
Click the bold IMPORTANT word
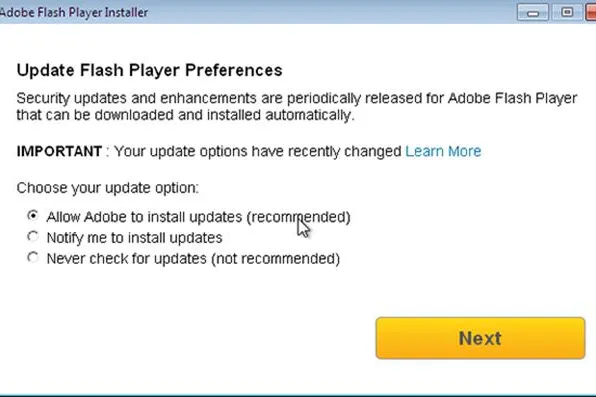[x=59, y=151]
